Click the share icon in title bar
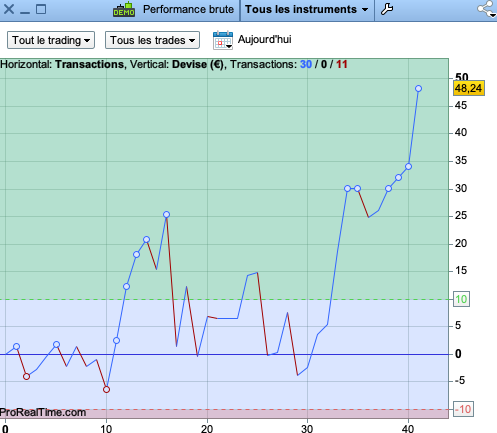The height and width of the screenshot is (433, 497). [487, 9]
